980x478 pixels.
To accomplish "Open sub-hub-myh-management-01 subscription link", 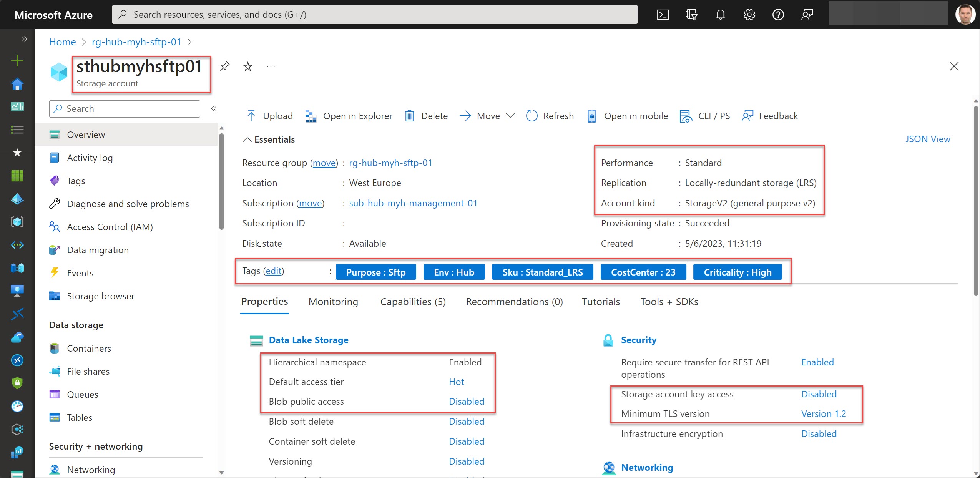I will (x=413, y=203).
